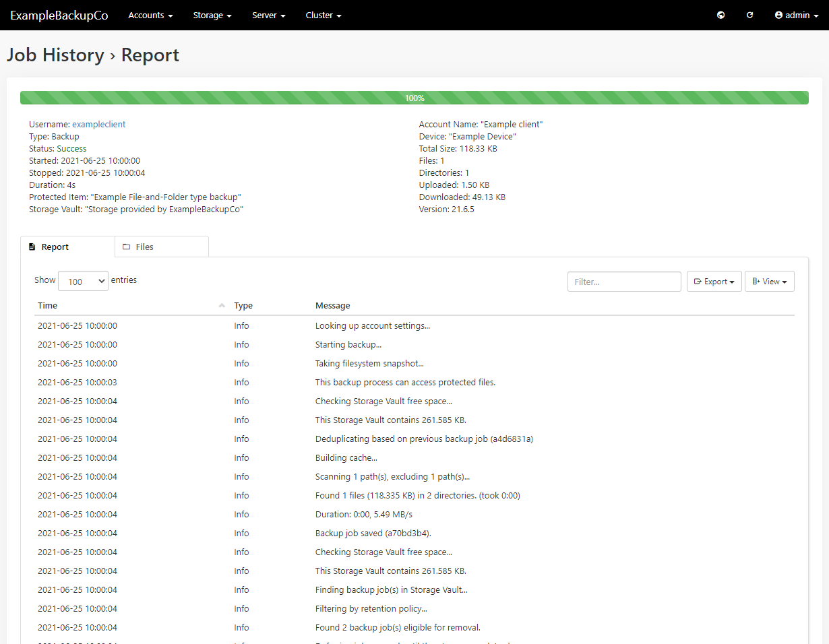The height and width of the screenshot is (644, 829).
Task: Click the columns icon on the View button
Action: coord(756,281)
